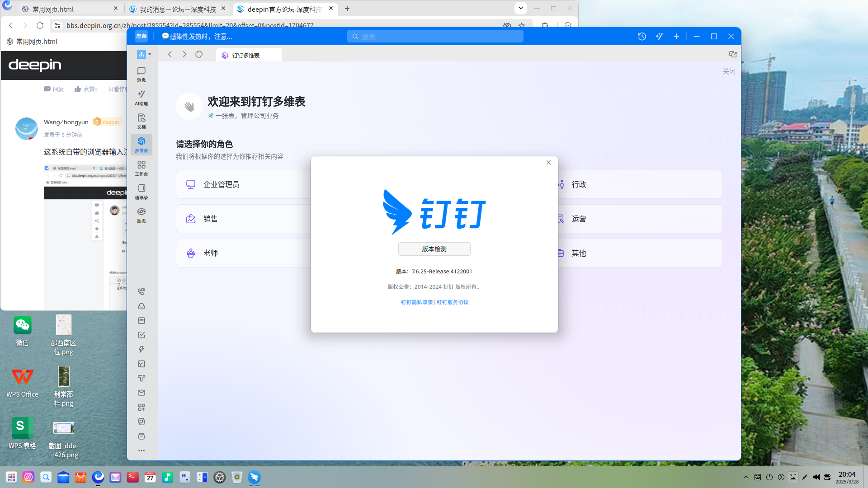Click the to-do checkmark icon in sidebar
This screenshot has height=488, width=868.
[x=142, y=335]
